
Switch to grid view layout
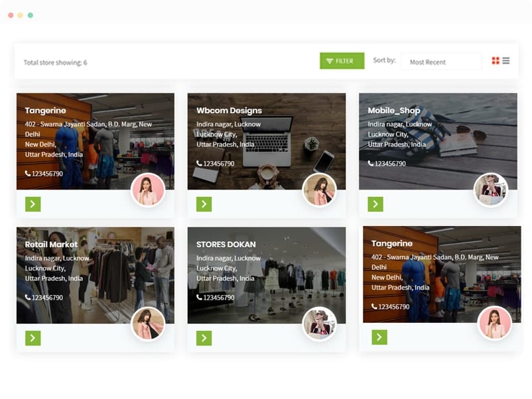494,60
